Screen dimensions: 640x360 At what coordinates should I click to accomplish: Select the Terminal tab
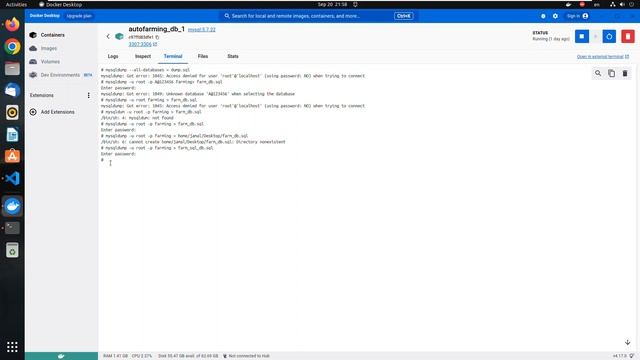click(173, 56)
